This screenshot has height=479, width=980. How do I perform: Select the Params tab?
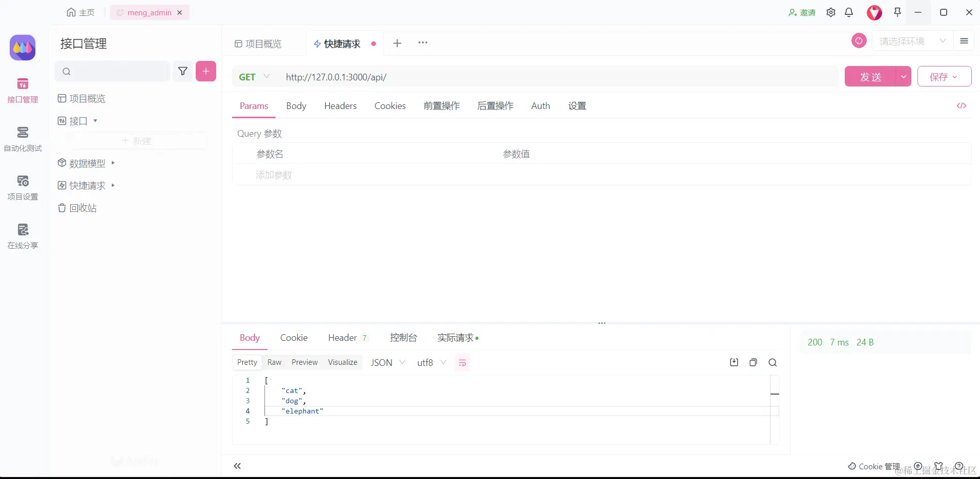[254, 106]
